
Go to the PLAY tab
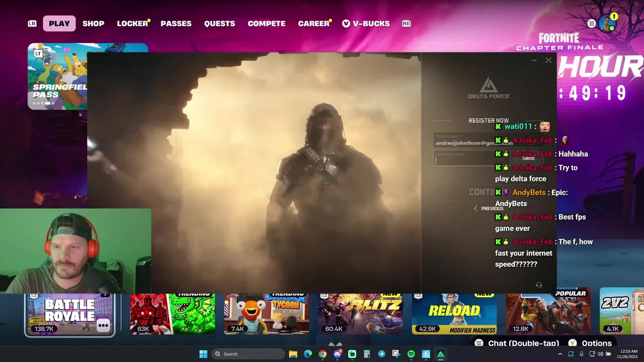point(59,24)
